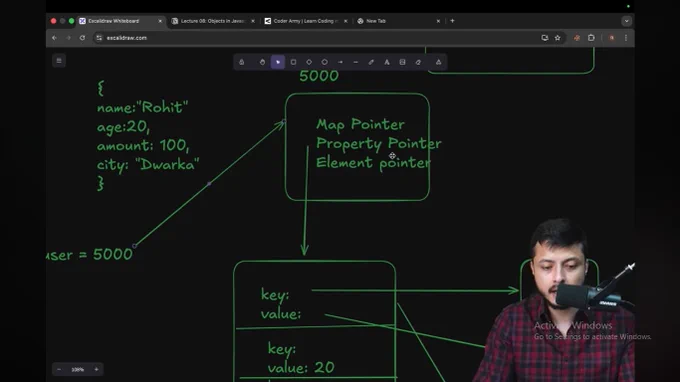Close the New Tab tab
This screenshot has height=382, width=680.
coord(438,21)
